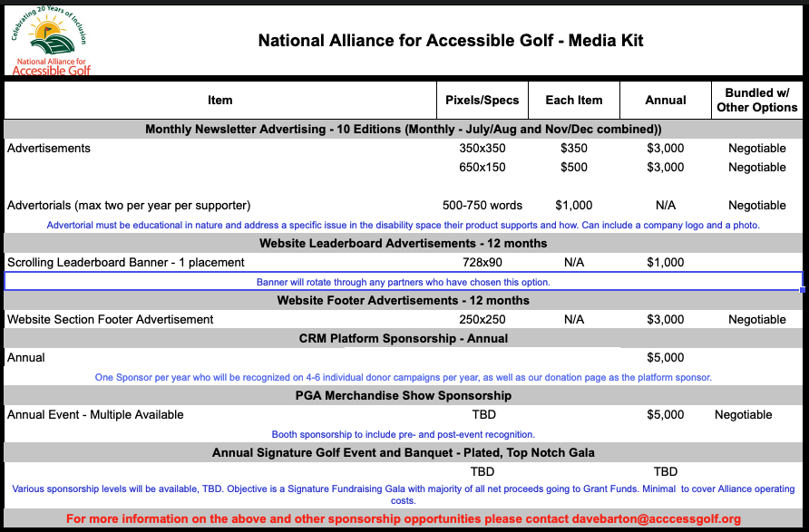
Task: Click N/A in the Website Section Footer row
Action: 574,320
